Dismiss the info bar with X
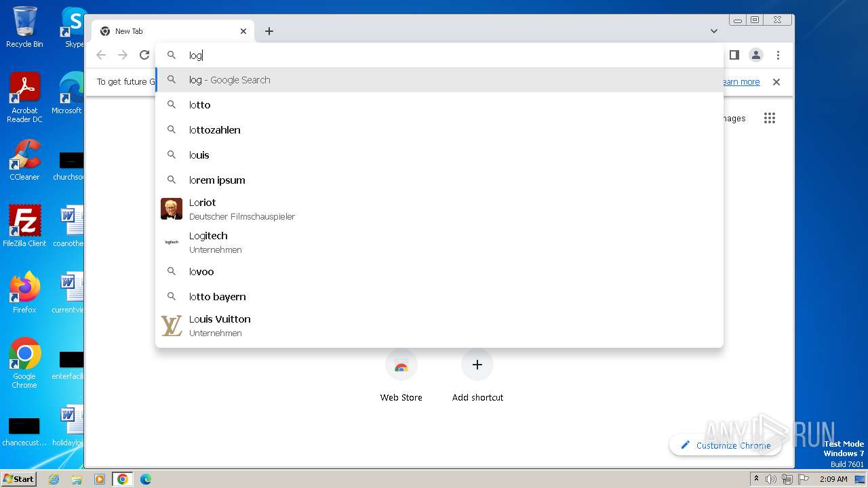The image size is (868, 488). point(776,82)
